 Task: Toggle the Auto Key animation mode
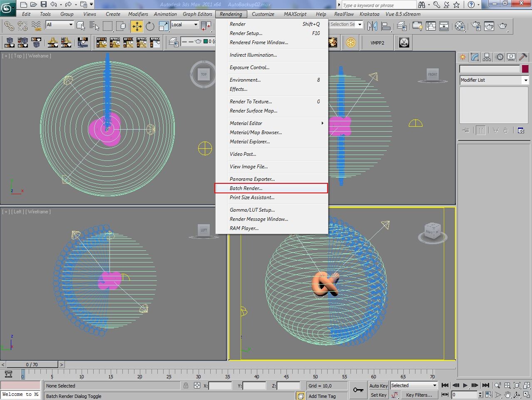tap(378, 385)
